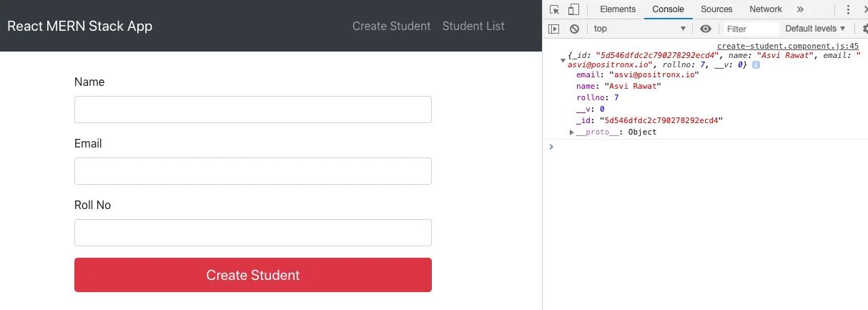Open the DevTools three-dot options menu

tap(849, 9)
